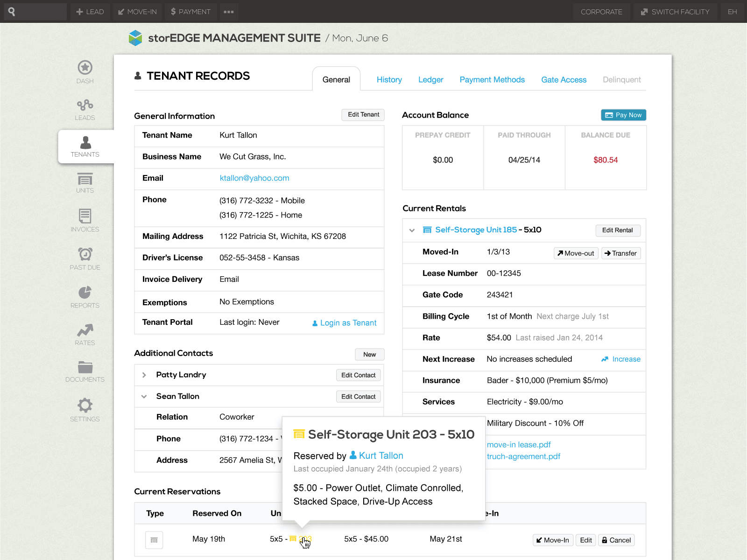Viewport: 747px width, 560px height.
Task: Switch to the Ledger tab
Action: [430, 79]
